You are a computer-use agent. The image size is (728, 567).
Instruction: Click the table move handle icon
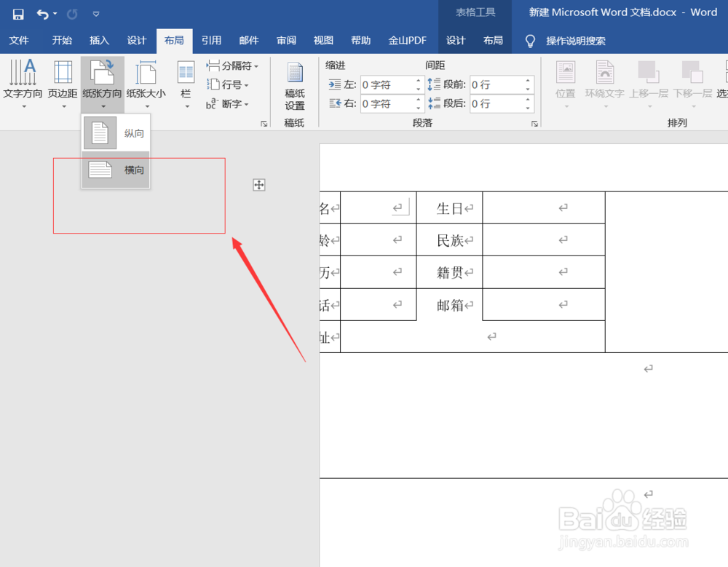(259, 185)
